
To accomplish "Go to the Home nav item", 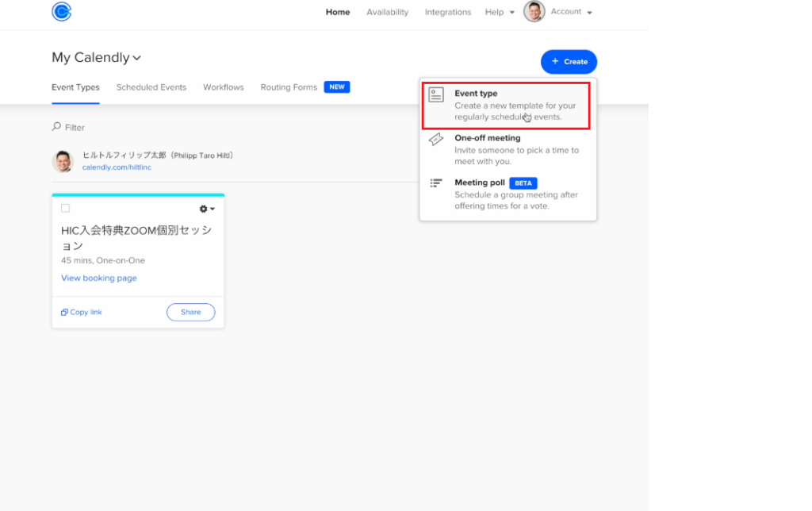I will pyautogui.click(x=338, y=12).
